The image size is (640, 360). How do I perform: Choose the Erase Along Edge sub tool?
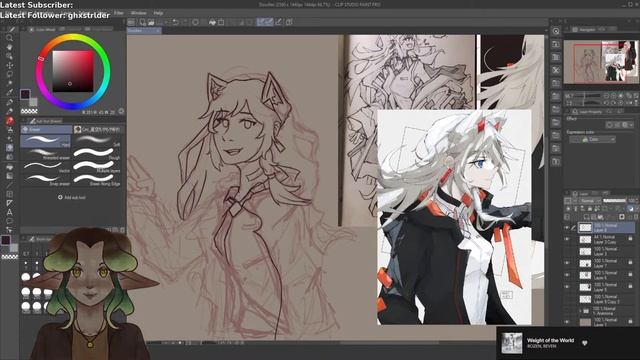coord(97,180)
